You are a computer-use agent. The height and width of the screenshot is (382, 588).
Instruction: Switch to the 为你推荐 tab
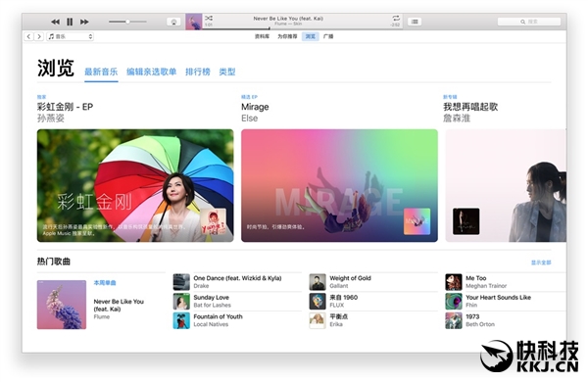[287, 36]
